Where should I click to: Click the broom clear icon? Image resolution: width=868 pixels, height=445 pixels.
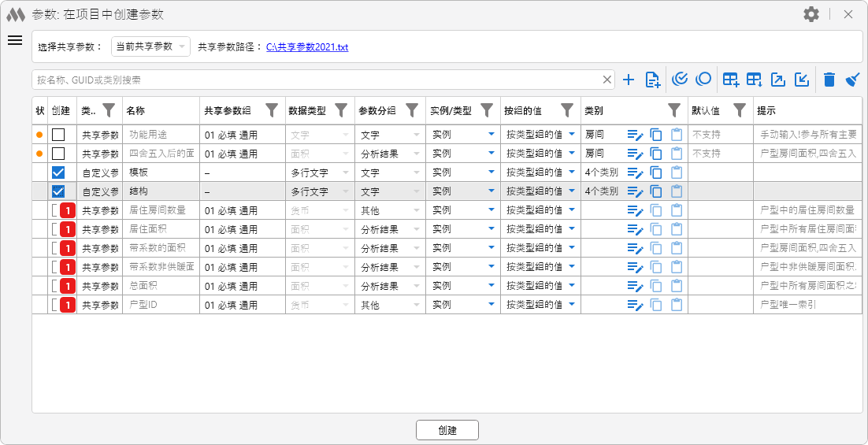[852, 80]
